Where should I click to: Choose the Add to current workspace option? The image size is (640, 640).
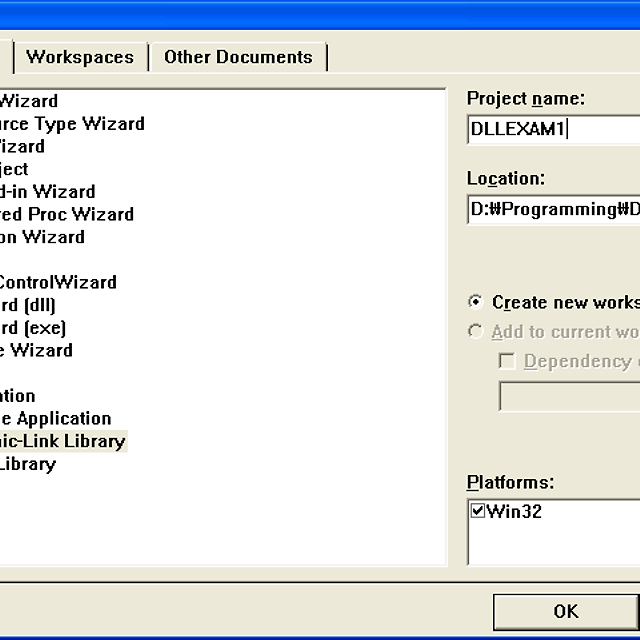pos(476,332)
